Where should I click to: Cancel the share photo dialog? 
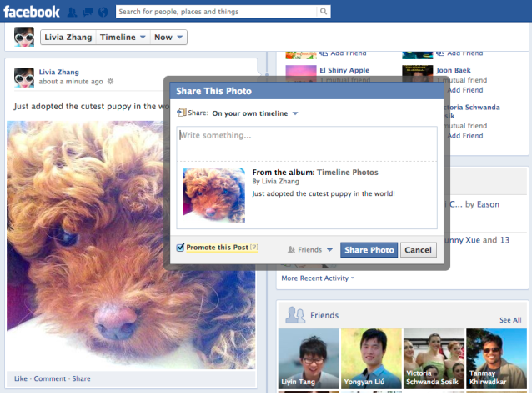418,249
